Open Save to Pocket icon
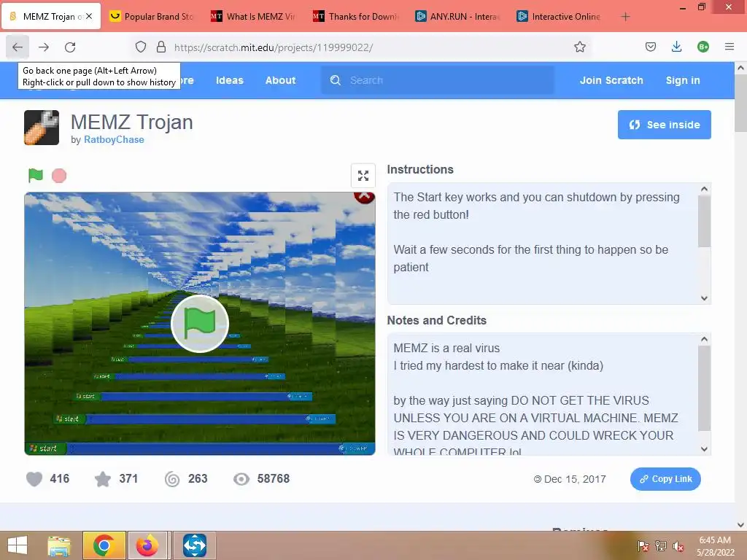 point(650,47)
